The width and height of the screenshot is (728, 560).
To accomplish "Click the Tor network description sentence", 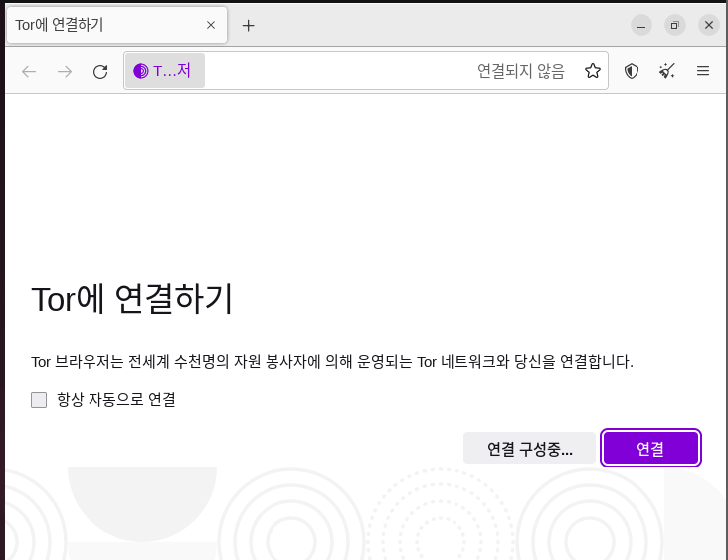I will tap(332, 362).
